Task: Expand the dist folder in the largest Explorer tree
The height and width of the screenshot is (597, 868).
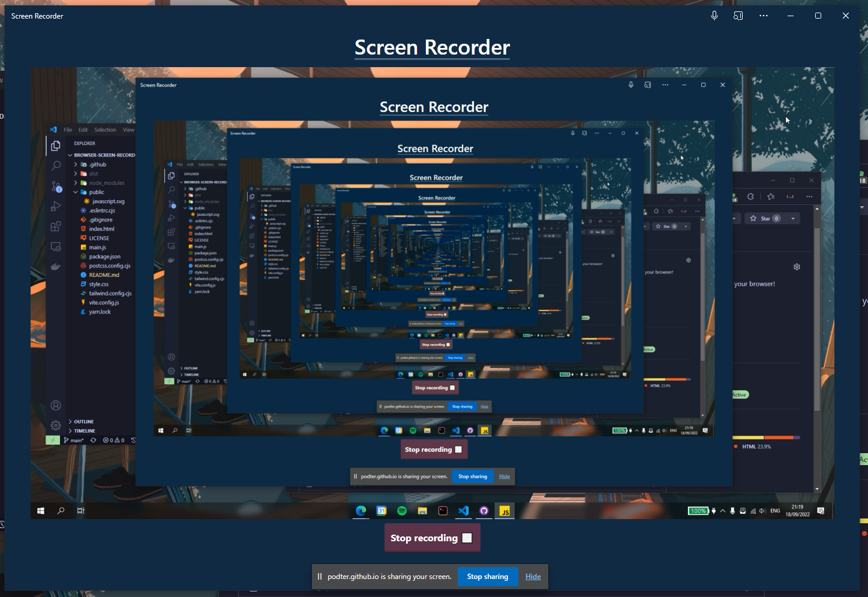Action: 93,174
